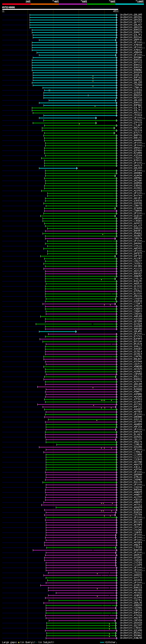Viewport: 146px width, 644px height.
Task: Click hit label UniRef100_B8CF14
Action: [x=131, y=128]
